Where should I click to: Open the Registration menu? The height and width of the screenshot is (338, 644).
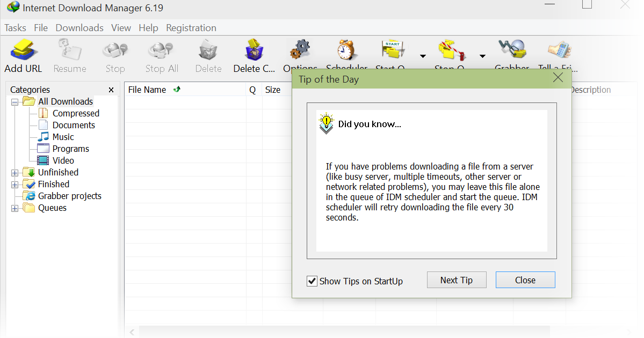[191, 28]
